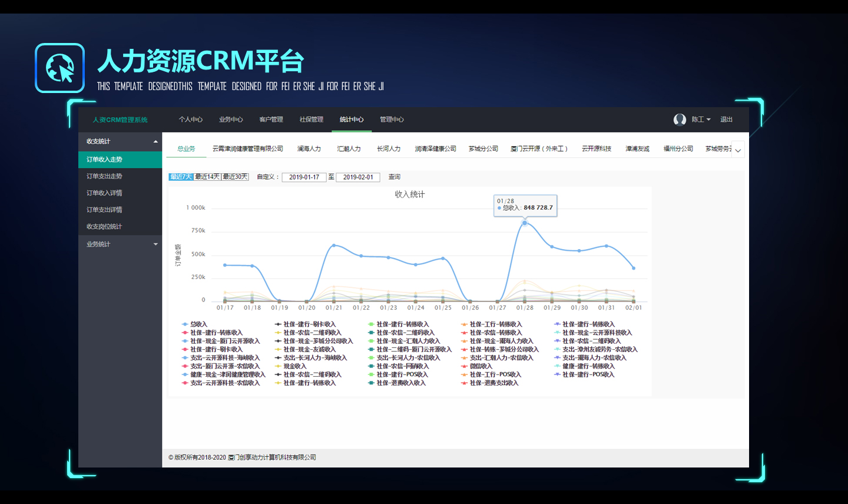Open the 长河人力 tab

[389, 149]
